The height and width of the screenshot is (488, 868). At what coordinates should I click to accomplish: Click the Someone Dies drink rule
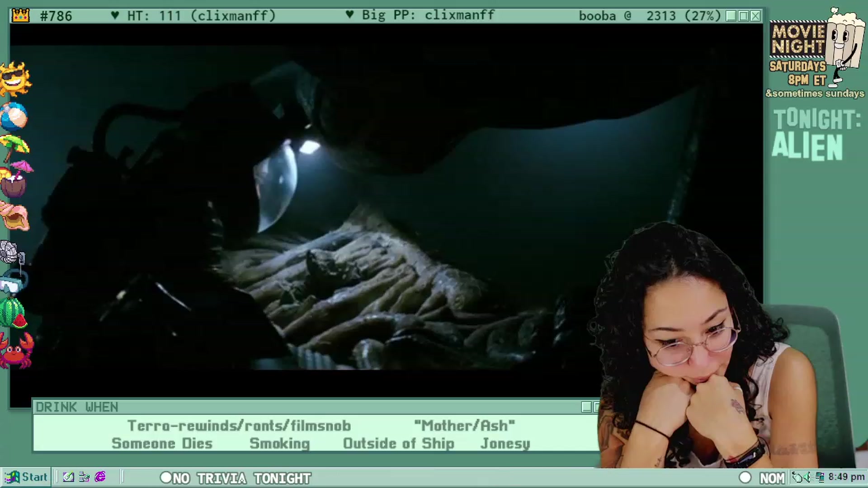(162, 443)
